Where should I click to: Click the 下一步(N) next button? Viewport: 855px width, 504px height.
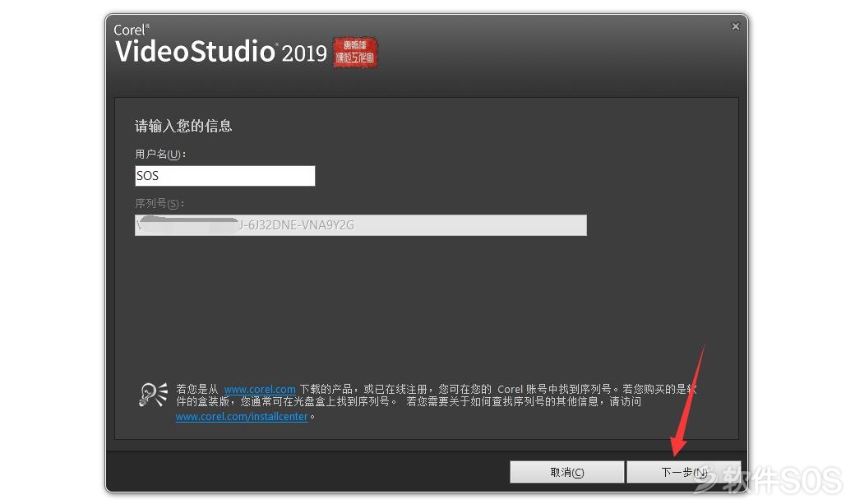[x=684, y=472]
